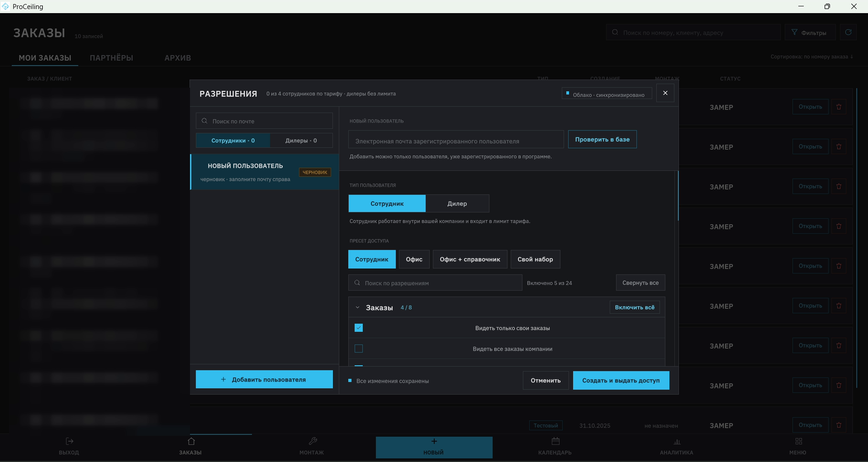
Task: Open the Партнёры tab
Action: tap(111, 58)
